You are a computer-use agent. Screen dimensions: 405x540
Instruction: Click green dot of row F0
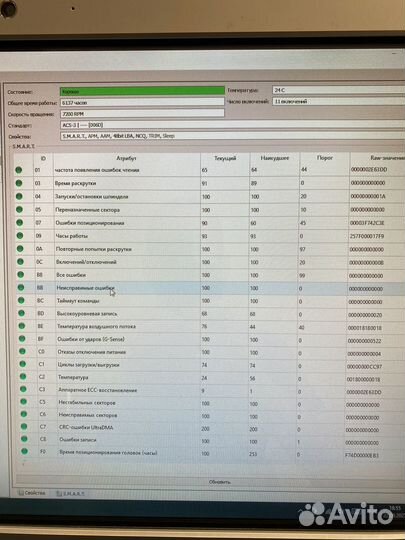[24, 451]
